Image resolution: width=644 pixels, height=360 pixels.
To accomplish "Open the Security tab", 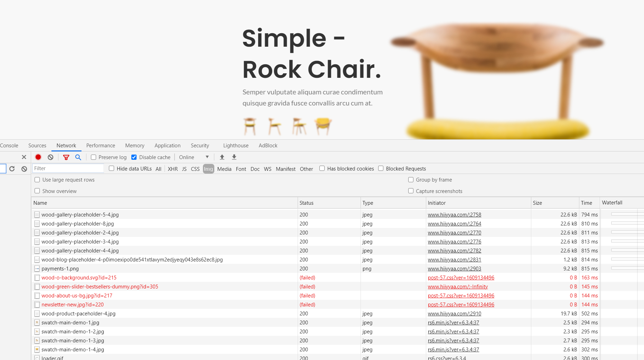I will 200,146.
